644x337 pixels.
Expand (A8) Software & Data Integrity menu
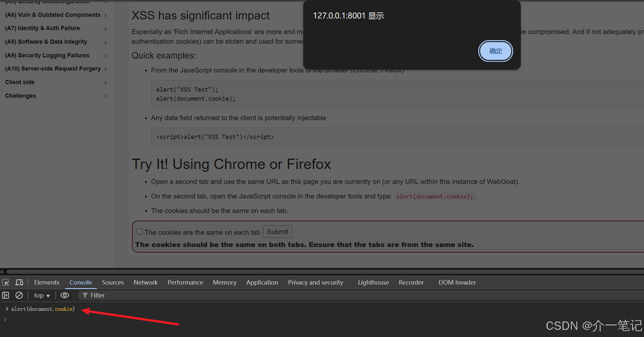[56, 42]
